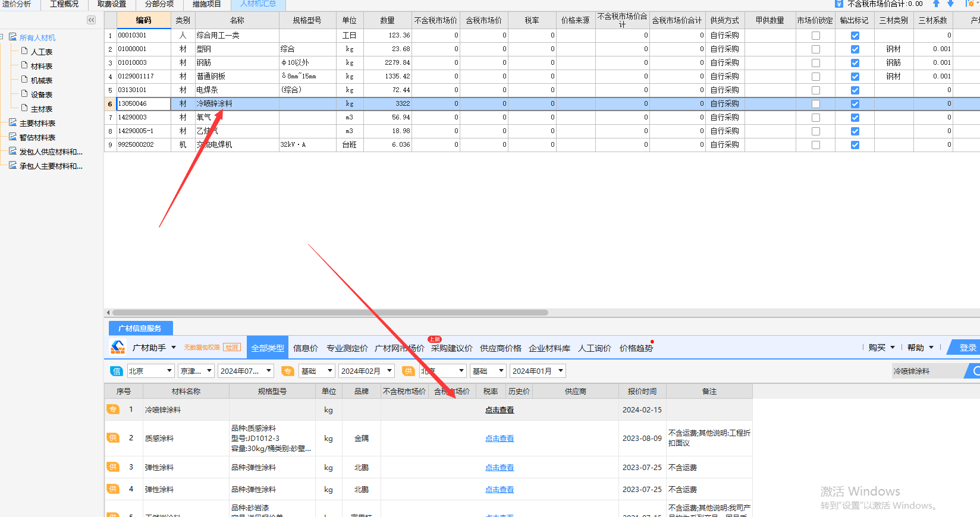Toggle 市场价锁定 checkbox for 型钢

816,49
